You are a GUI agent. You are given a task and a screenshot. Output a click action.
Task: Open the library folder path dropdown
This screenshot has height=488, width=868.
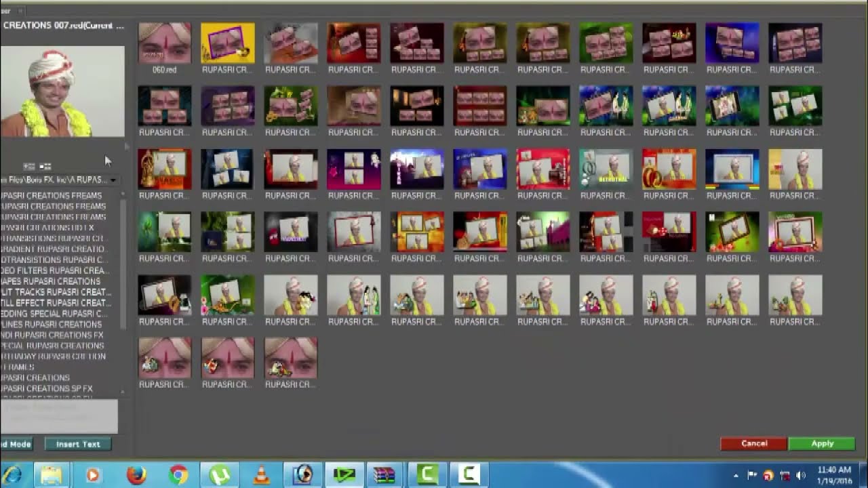(113, 180)
